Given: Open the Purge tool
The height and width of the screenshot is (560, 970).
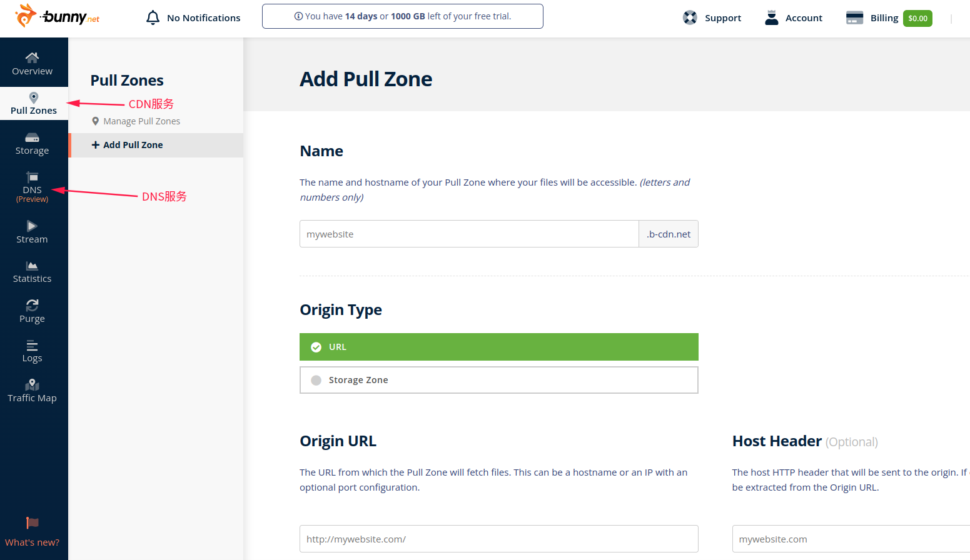Looking at the screenshot, I should (33, 311).
